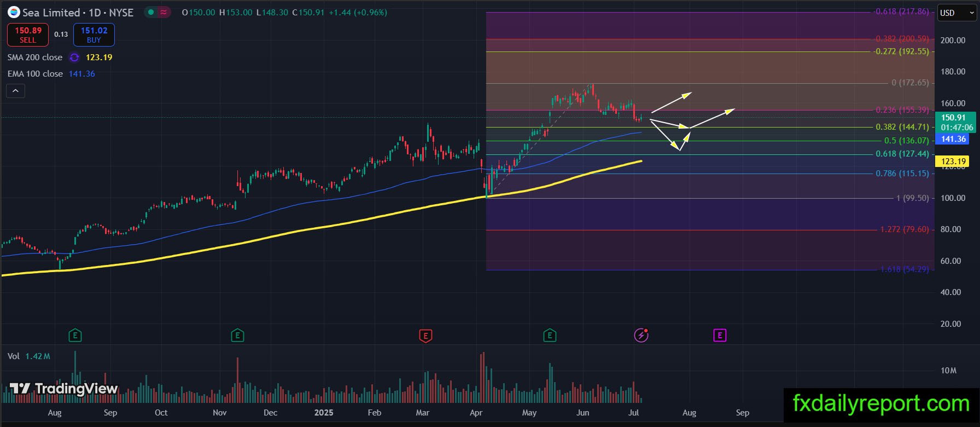Click the 2025 label on the time axis
The image size is (980, 427).
tap(324, 413)
